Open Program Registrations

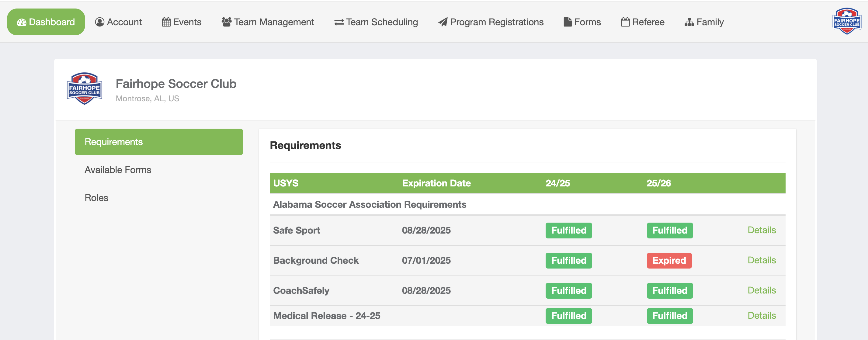(x=491, y=22)
